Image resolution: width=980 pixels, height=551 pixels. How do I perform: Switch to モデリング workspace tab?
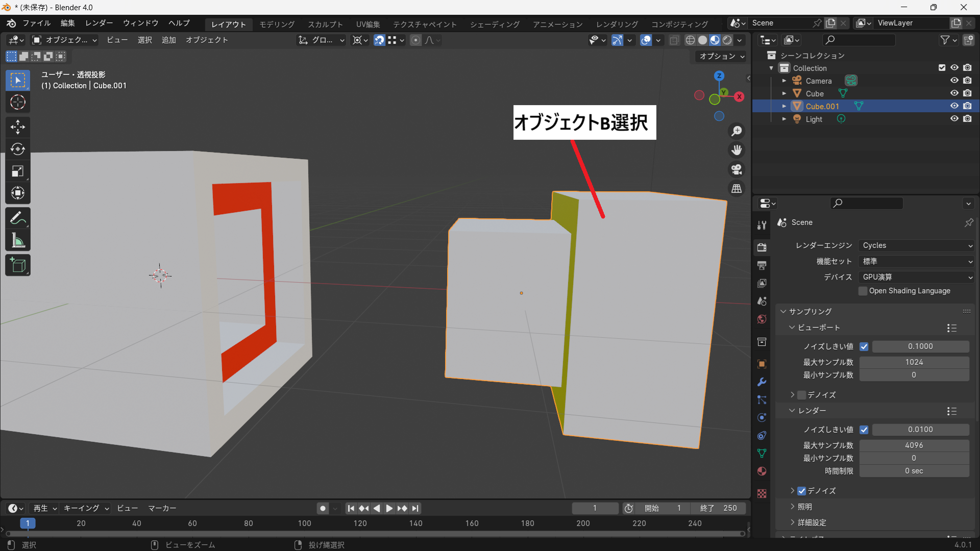tap(277, 24)
